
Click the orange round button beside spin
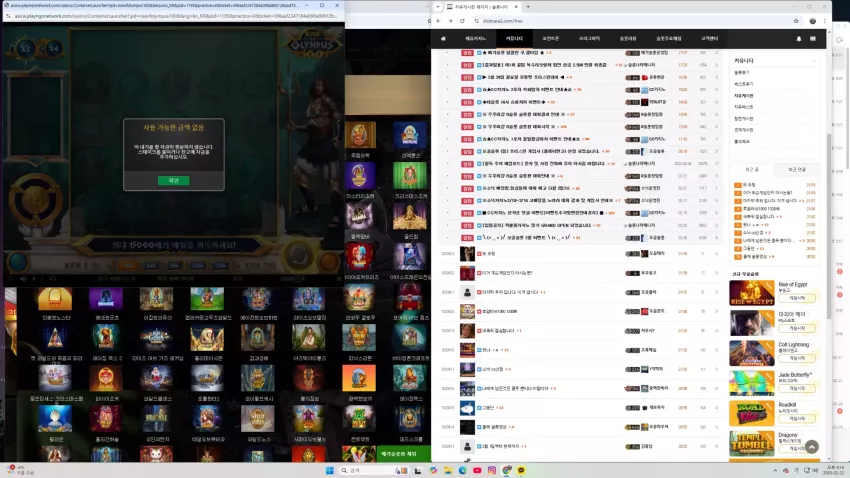pyautogui.click(x=329, y=262)
